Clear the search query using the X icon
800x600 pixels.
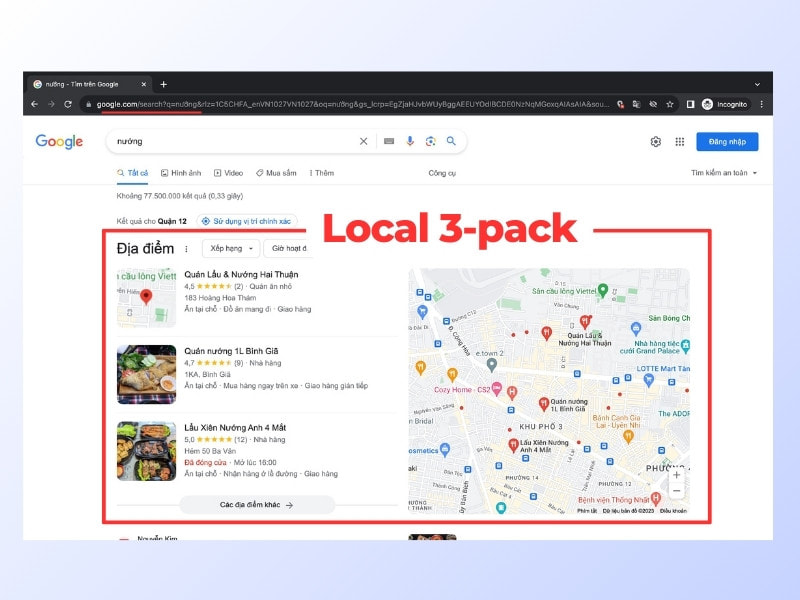coord(363,141)
